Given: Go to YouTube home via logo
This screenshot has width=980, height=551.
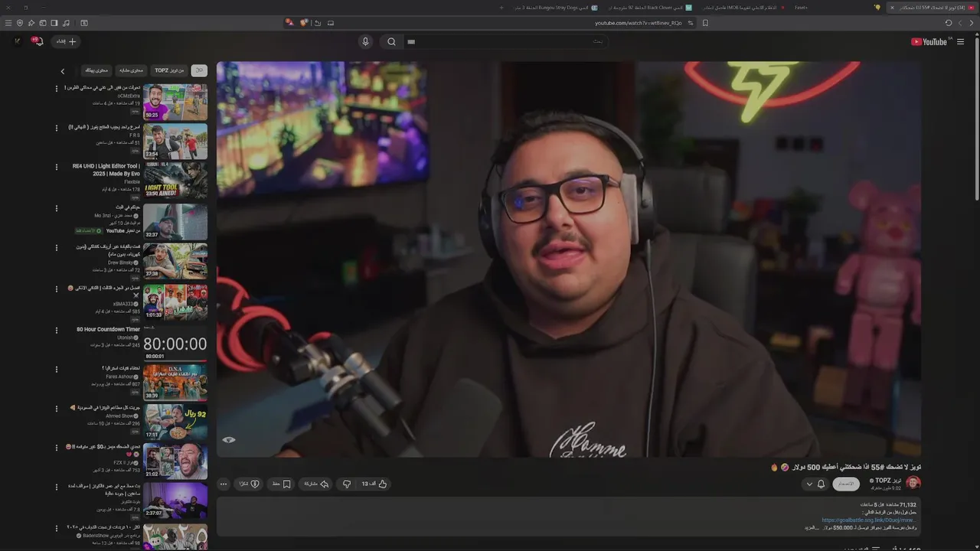Looking at the screenshot, I should pyautogui.click(x=929, y=41).
